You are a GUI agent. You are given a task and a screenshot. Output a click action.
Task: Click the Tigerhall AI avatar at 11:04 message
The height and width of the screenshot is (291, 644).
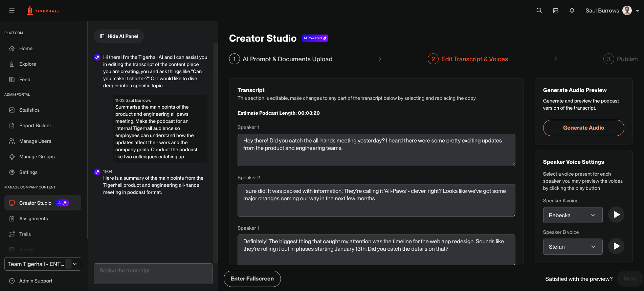point(97,172)
